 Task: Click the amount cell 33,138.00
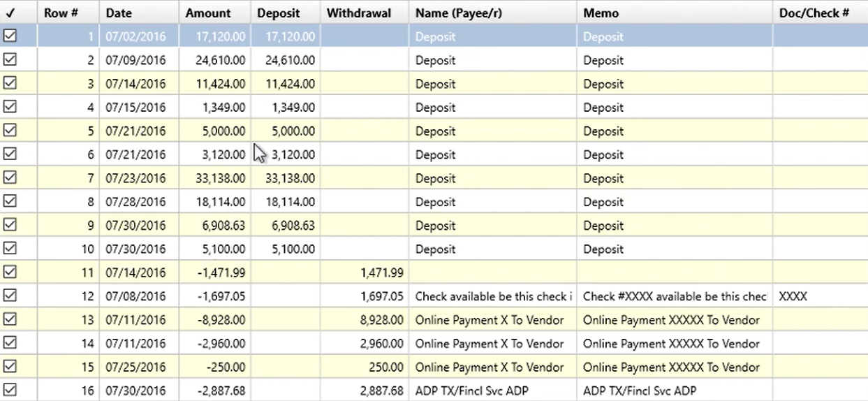[214, 178]
